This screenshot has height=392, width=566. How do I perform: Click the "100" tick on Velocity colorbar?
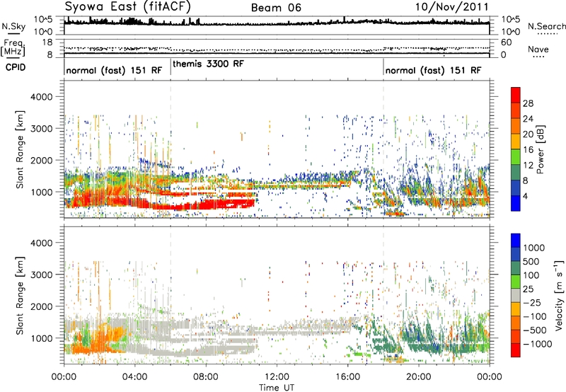531,275
